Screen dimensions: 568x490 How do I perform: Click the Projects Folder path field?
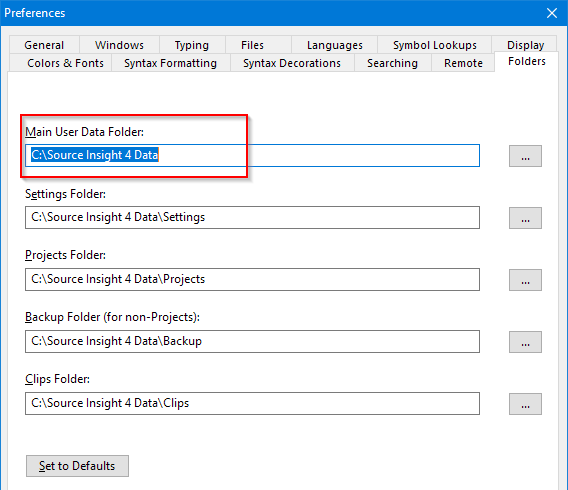252,280
